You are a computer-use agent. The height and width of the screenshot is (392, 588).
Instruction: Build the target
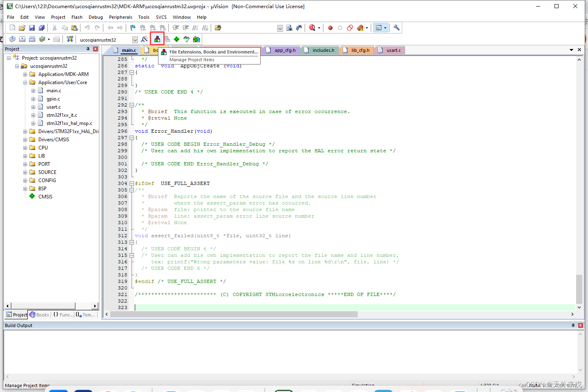click(23, 39)
